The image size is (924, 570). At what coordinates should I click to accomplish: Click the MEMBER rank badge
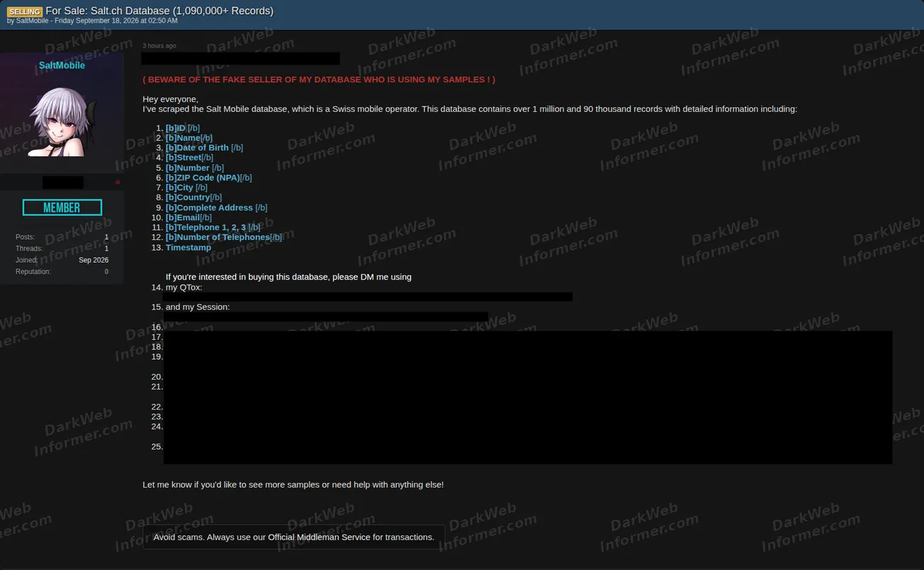click(x=62, y=207)
